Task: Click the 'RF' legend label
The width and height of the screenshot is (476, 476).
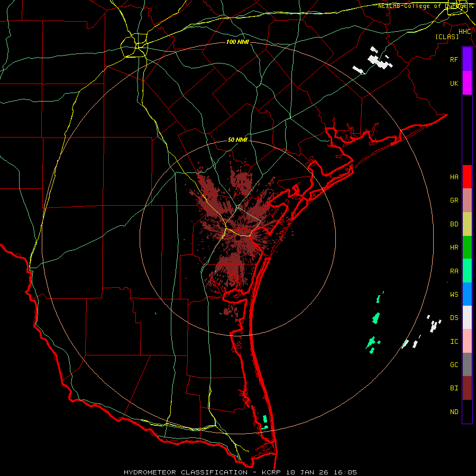Action: 454,59
